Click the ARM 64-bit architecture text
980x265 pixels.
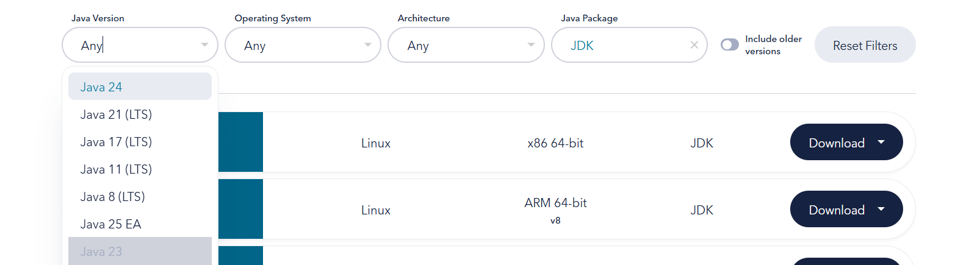point(555,203)
